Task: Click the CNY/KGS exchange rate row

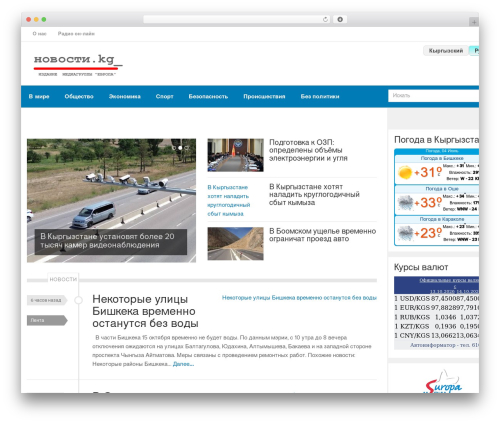Action: click(436, 335)
